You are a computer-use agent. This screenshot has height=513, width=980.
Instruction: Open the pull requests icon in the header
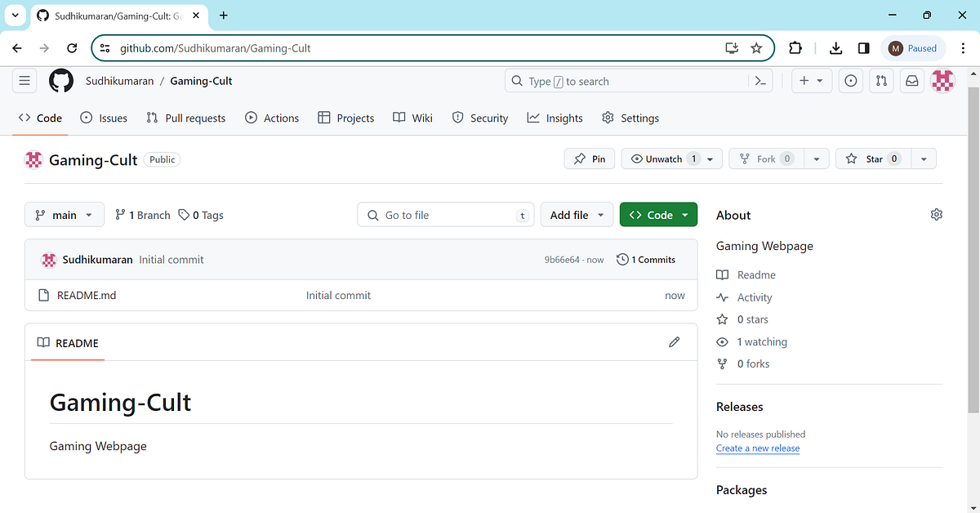(x=880, y=80)
